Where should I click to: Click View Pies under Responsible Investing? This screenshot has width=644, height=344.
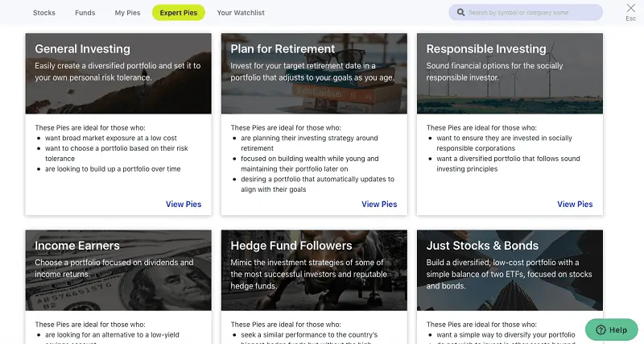(575, 204)
